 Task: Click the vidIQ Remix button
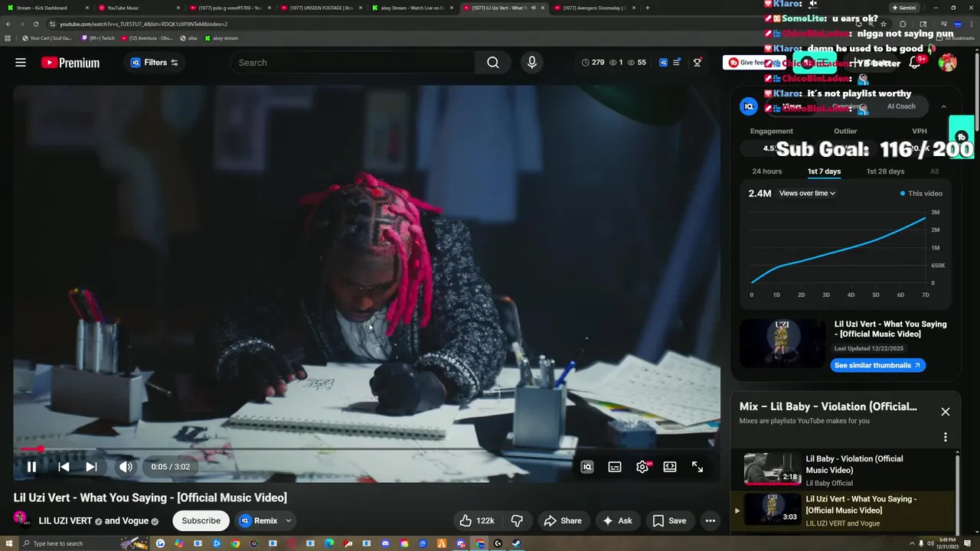(x=257, y=520)
